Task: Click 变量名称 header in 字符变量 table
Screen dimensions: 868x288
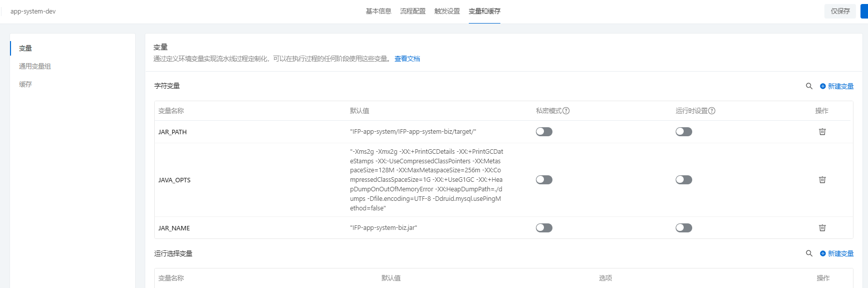Action: (x=171, y=111)
